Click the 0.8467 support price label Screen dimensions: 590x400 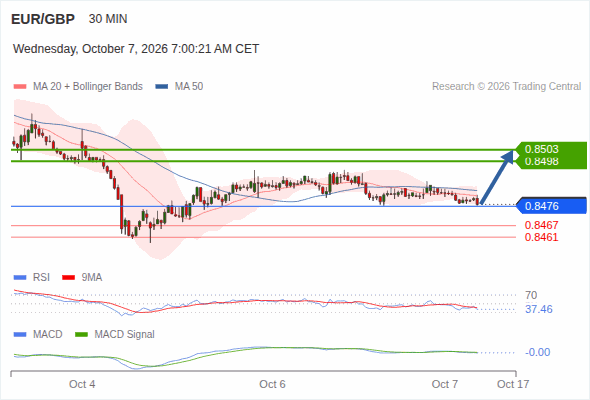point(541,225)
